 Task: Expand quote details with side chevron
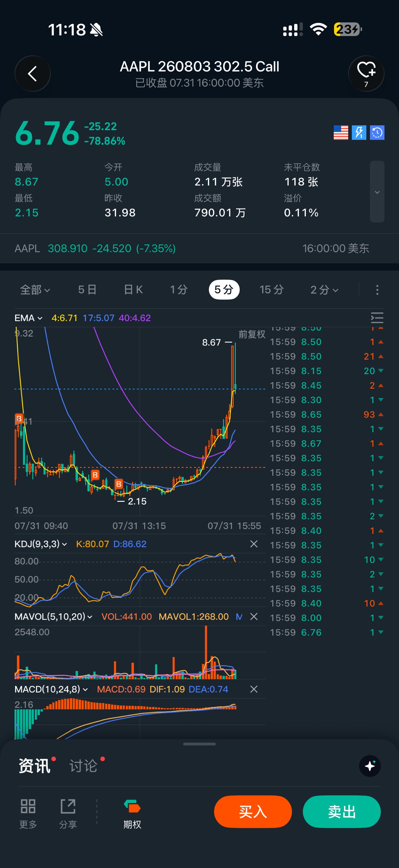tap(377, 192)
